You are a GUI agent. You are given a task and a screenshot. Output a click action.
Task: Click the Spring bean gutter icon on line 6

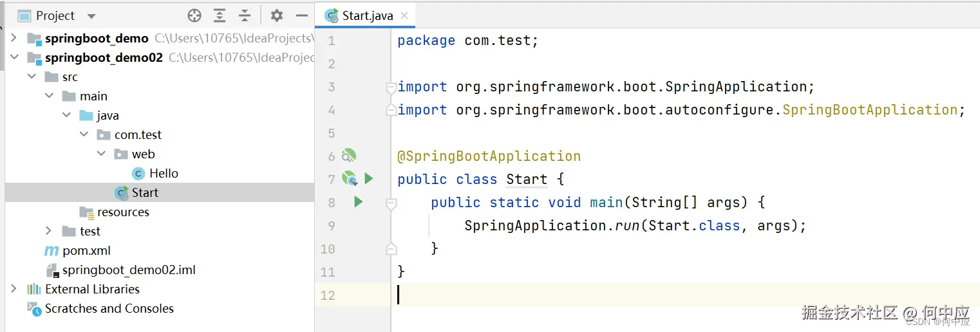point(348,156)
